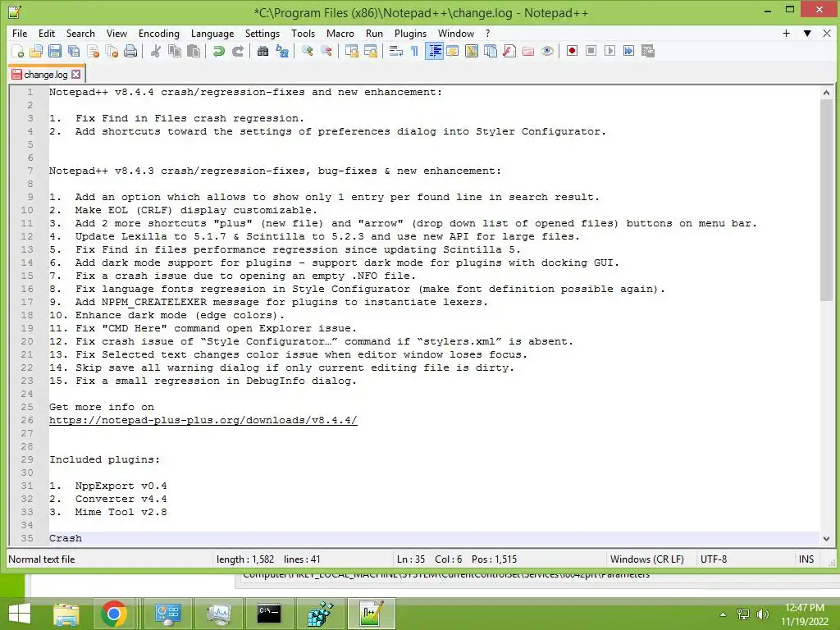Open the File menu
The image size is (840, 630).
[20, 33]
